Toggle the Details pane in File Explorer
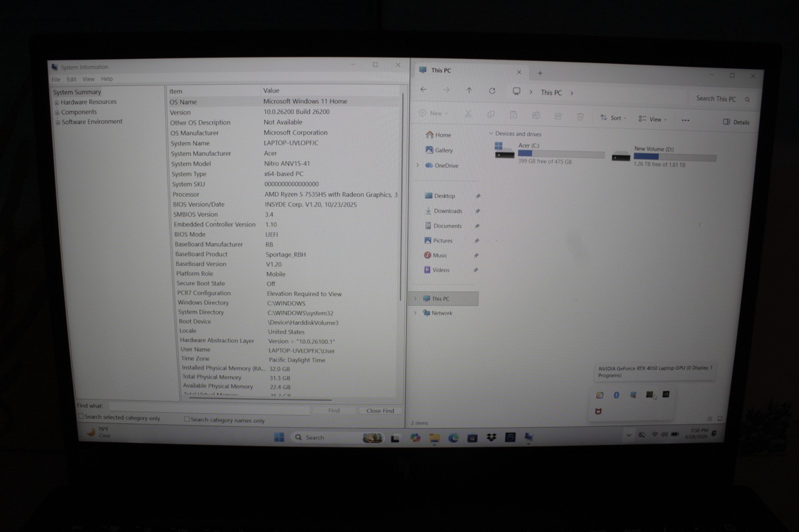 pyautogui.click(x=737, y=122)
